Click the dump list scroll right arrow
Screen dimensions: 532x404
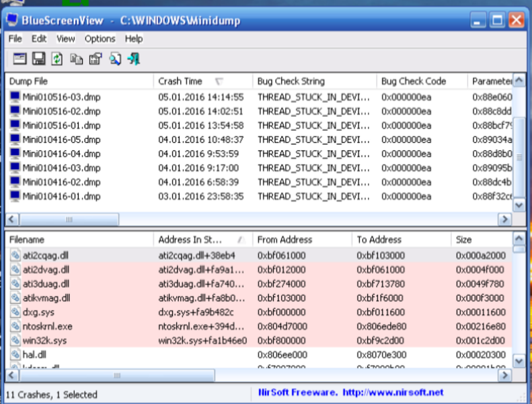[504, 219]
